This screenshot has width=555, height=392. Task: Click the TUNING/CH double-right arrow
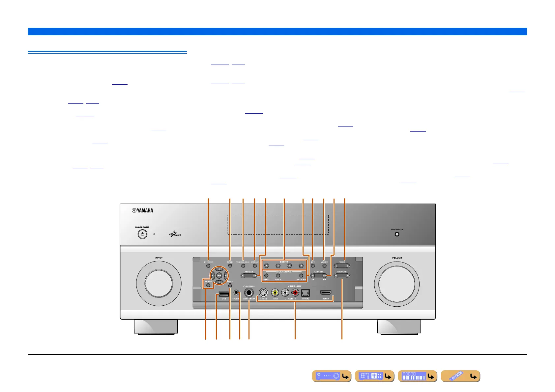347,275
